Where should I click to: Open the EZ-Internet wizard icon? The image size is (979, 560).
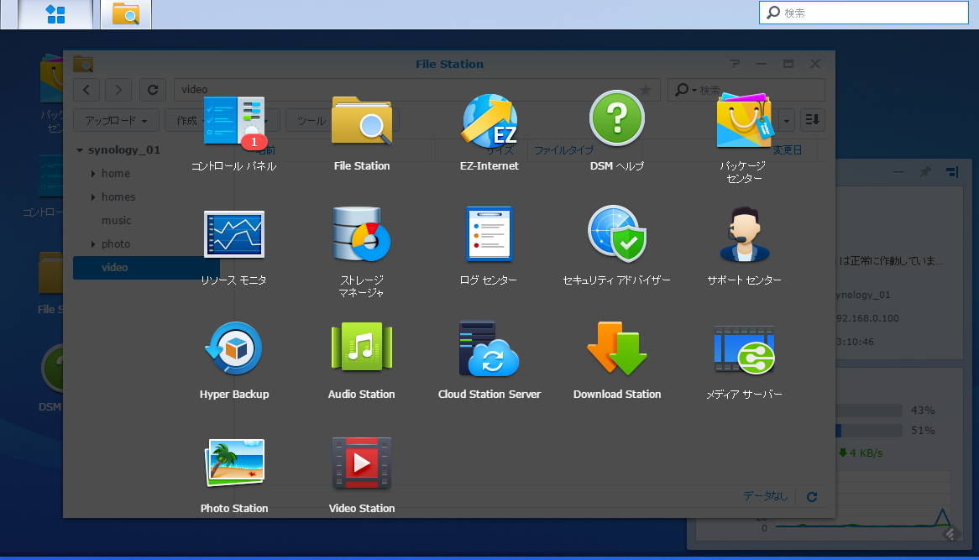[489, 121]
